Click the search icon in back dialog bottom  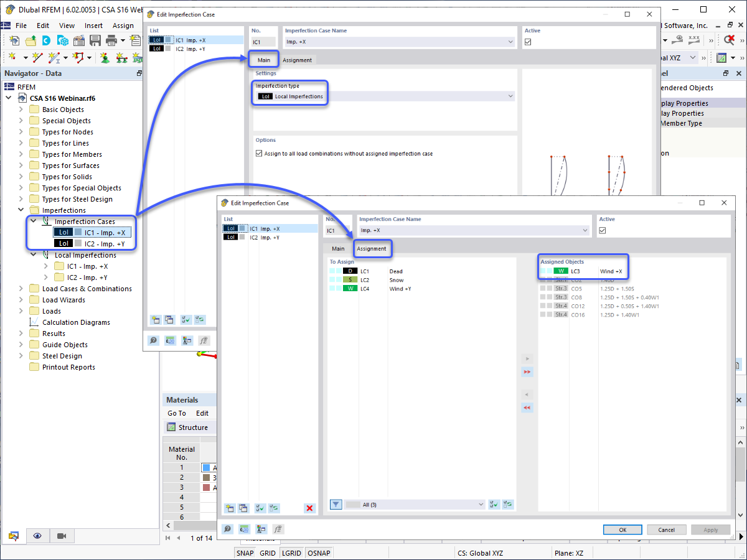153,340
